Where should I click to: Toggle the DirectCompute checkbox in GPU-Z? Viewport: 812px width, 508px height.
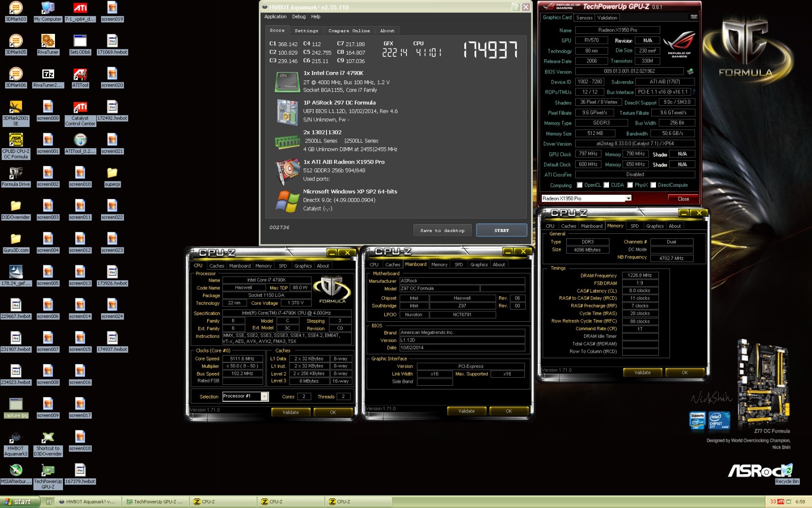pyautogui.click(x=653, y=185)
